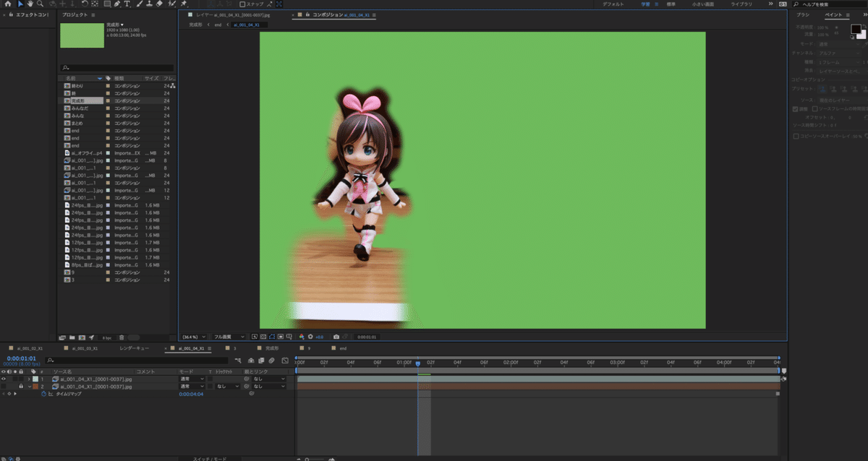Click the timeline layer search field
Screen dimensions: 868x461
point(137,360)
